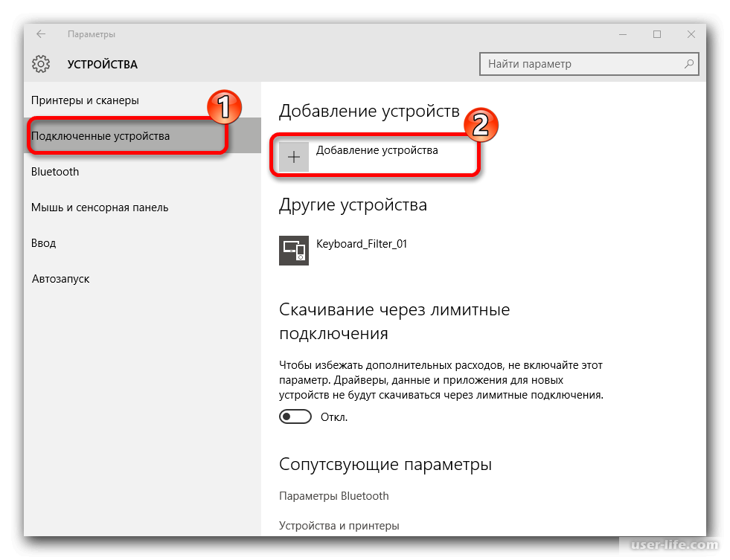Close the Параметры window
The image size is (730, 560).
point(691,34)
